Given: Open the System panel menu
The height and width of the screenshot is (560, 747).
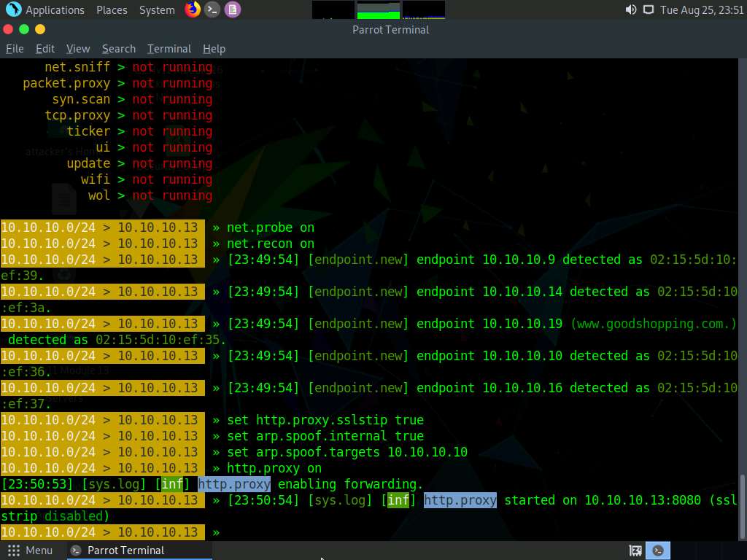Looking at the screenshot, I should pos(157,10).
